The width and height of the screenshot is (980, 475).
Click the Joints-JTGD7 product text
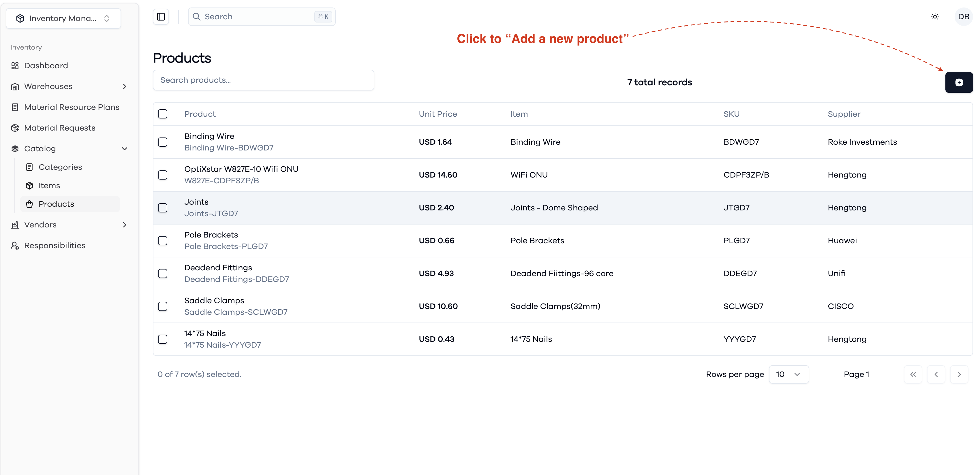click(x=211, y=214)
